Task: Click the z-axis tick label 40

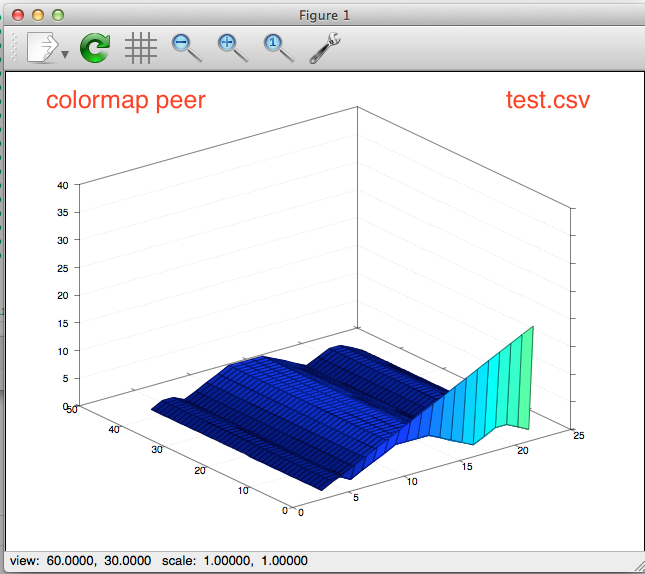Action: click(x=63, y=186)
